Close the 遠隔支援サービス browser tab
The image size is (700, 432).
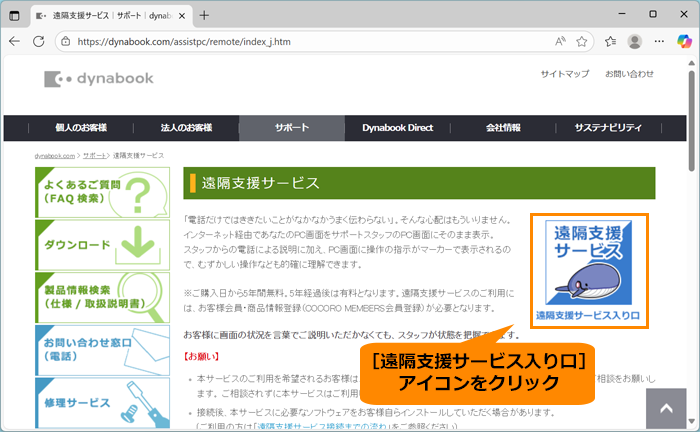[x=182, y=16]
